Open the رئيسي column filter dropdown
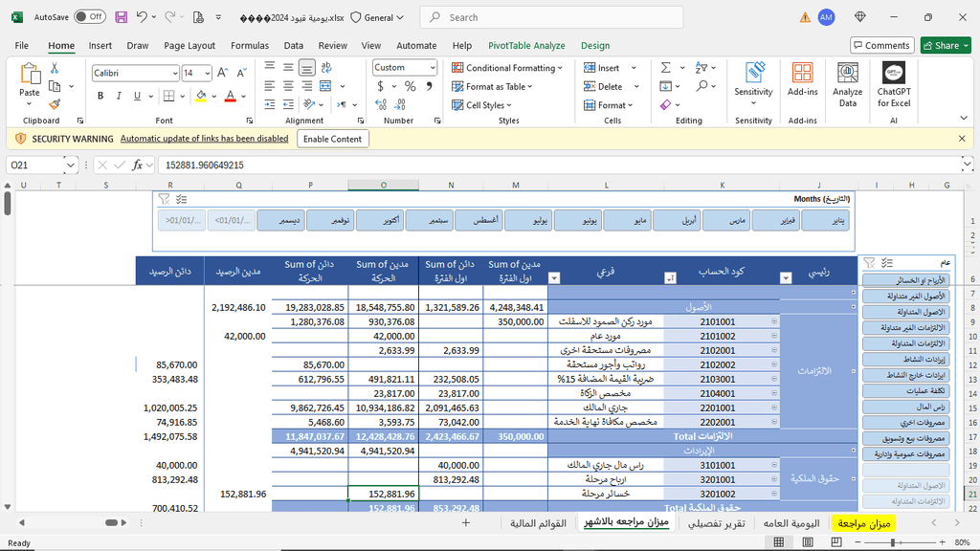Viewport: 980px width, 551px height. pos(786,278)
